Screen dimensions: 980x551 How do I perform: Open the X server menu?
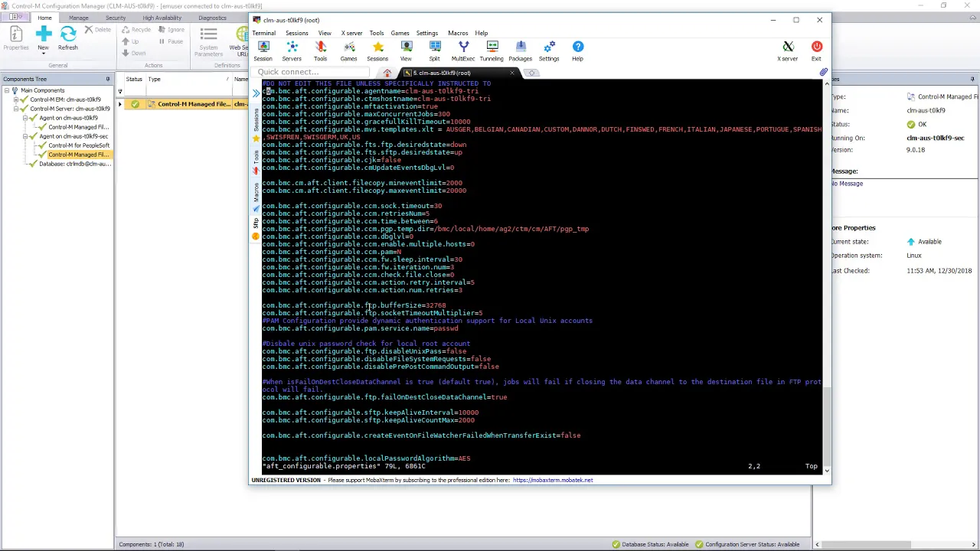351,33
